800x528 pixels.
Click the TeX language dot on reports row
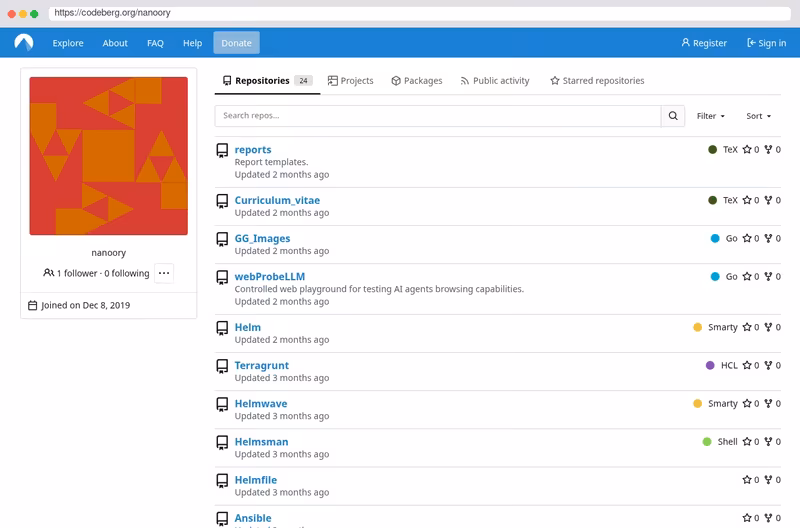[712, 149]
